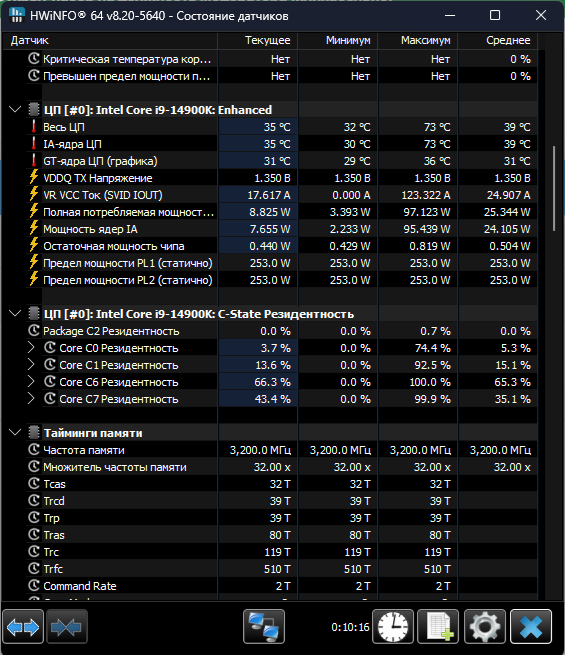The height and width of the screenshot is (655, 565).
Task: Click clock icon of Частота памяти row
Action: click(x=34, y=450)
